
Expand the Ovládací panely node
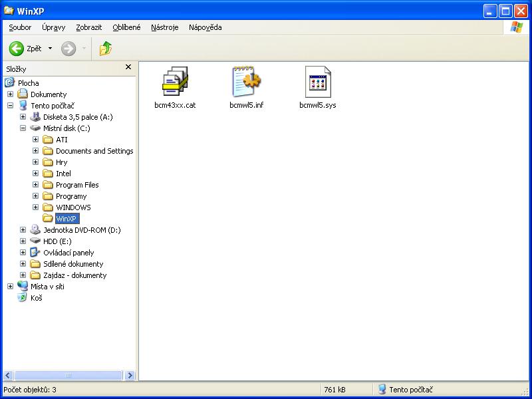(x=23, y=253)
